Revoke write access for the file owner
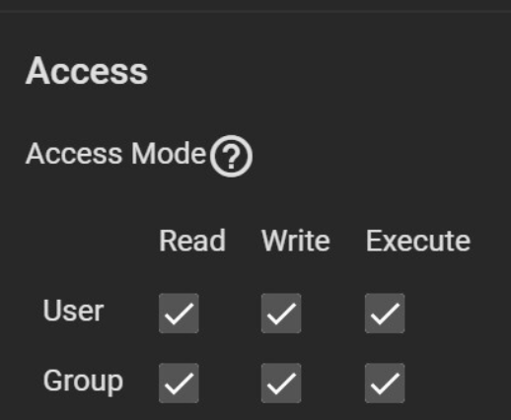 click(x=281, y=314)
